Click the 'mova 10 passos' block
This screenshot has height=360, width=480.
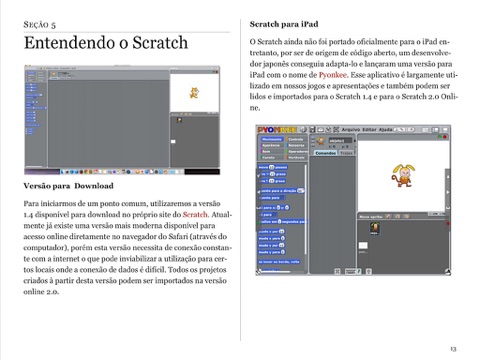click(x=273, y=167)
